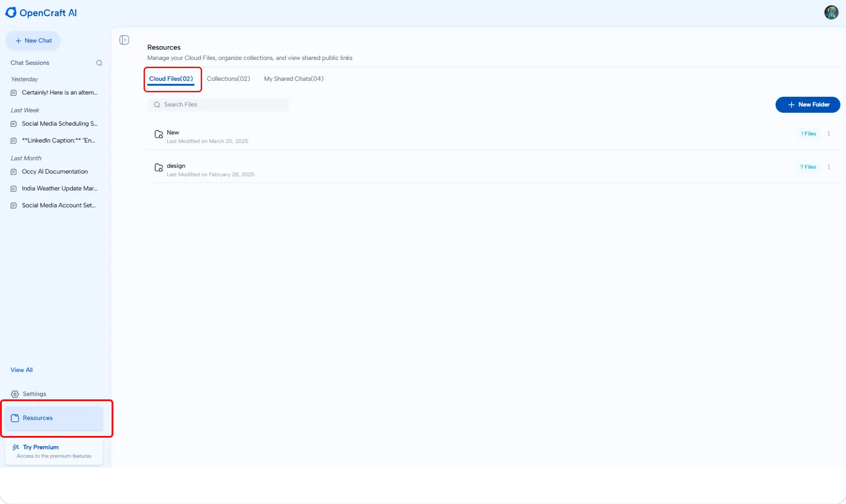846x504 pixels.
Task: Click the OpenCraft AI logo
Action: click(41, 13)
